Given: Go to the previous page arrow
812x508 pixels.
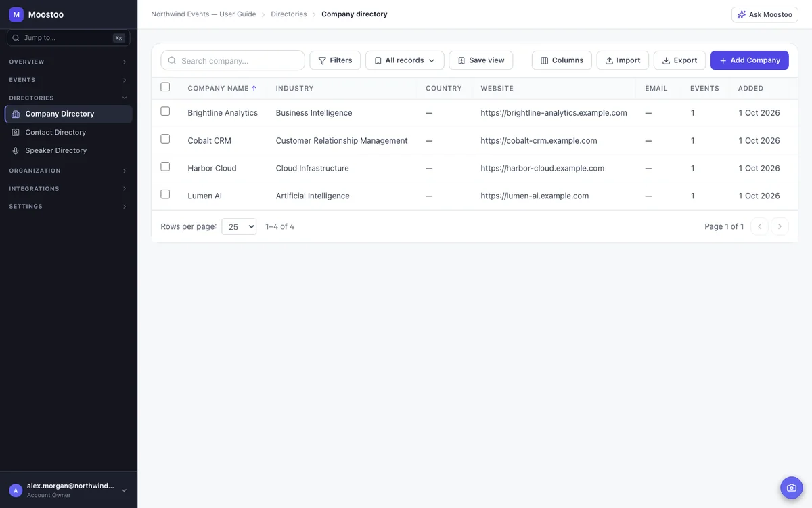Looking at the screenshot, I should [760, 226].
